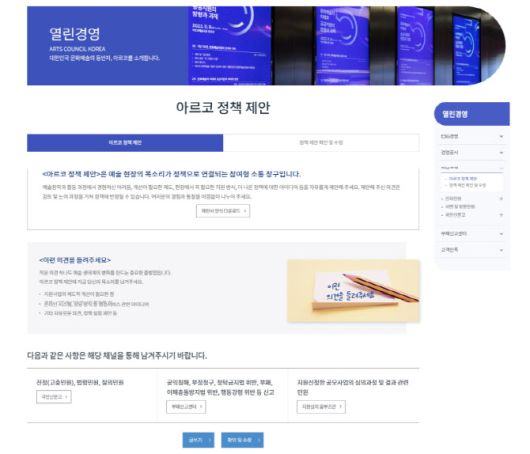Expand the ESG경영 sidebar menu arrow
This screenshot has width=530, height=454.
point(501,136)
